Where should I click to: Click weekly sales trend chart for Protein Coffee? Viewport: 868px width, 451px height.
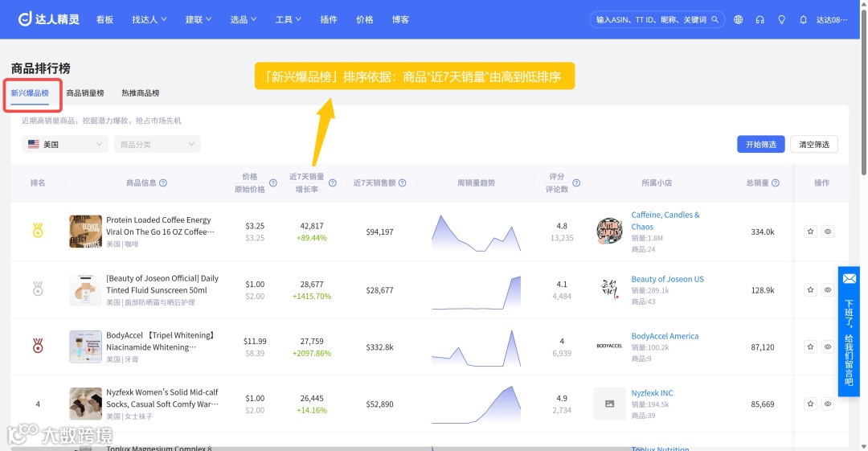pos(476,232)
